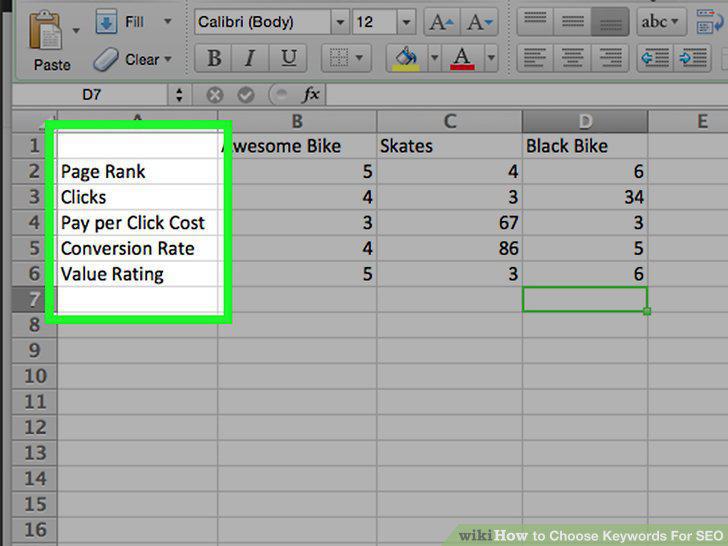Decrease font size with the smaller A icon

(479, 22)
